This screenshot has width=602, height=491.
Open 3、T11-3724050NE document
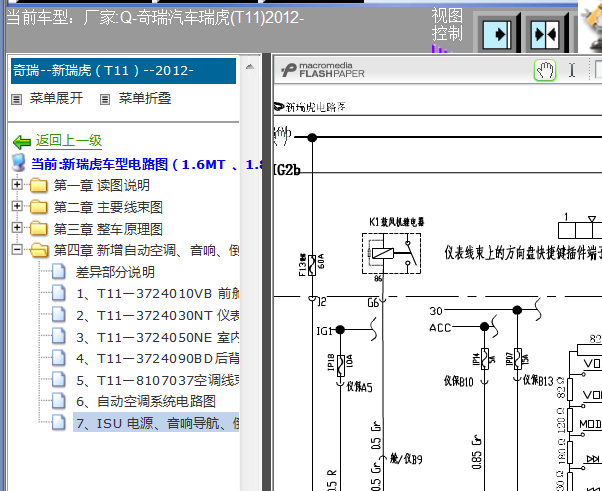point(157,337)
